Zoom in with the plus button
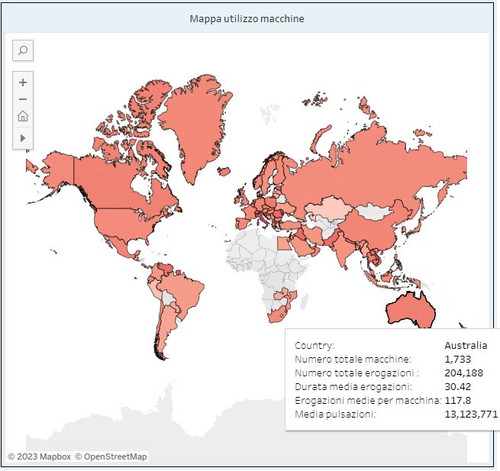Screen dimensions: 500x471 pos(23,82)
